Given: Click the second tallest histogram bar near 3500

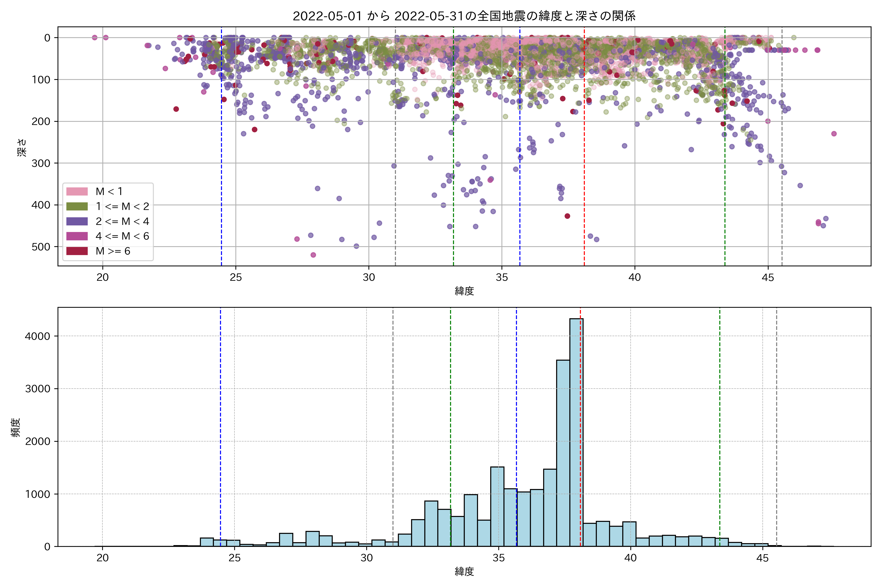Looking at the screenshot, I should 563,454.
